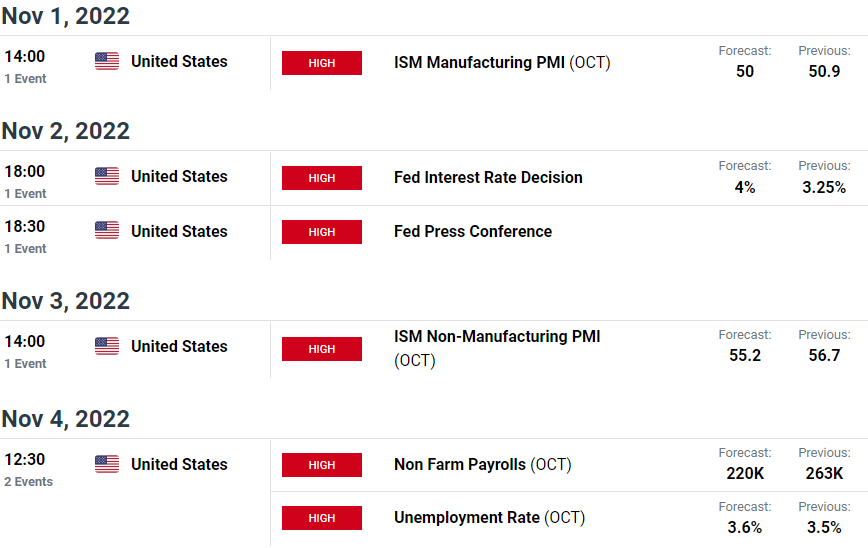
Task: Click the US flag in Fed Press Conference row
Action: (107, 230)
